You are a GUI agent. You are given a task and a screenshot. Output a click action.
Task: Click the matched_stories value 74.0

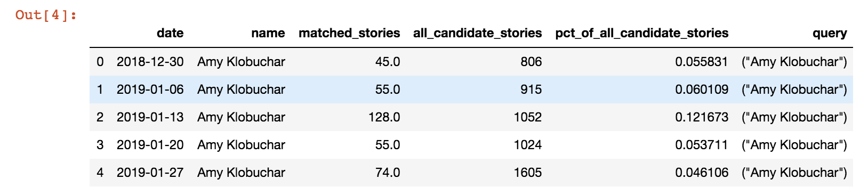[388, 173]
